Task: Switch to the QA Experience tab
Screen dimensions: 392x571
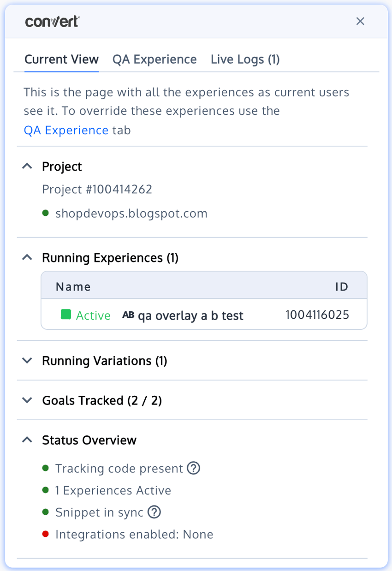Action: coord(154,59)
